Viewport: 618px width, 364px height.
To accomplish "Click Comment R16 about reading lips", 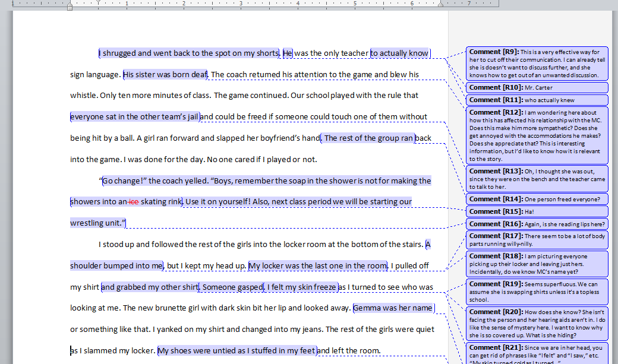I will [x=537, y=224].
